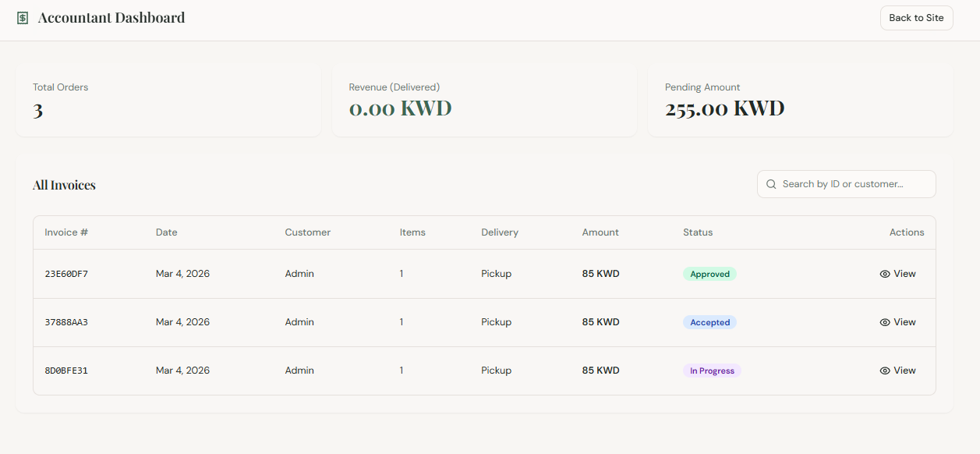Screen dimensions: 980x454
Task: Click the 255.00 KWD pending amount
Action: pos(724,108)
